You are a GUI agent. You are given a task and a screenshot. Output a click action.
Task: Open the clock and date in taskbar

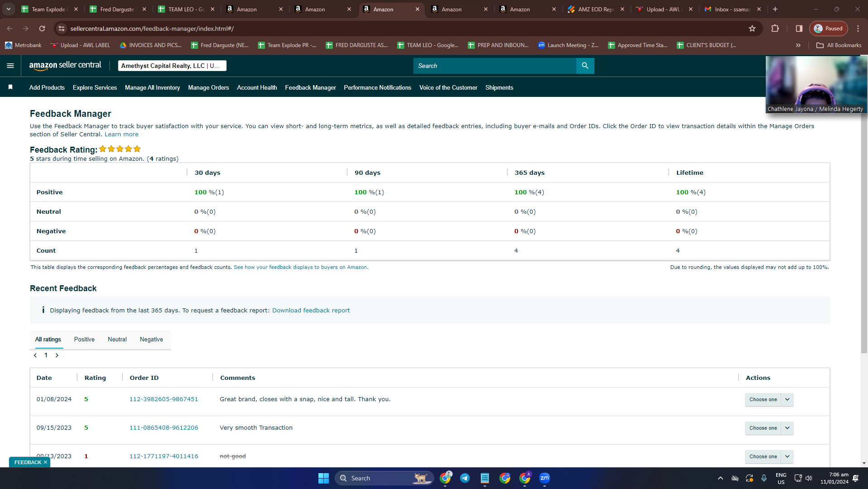point(835,478)
